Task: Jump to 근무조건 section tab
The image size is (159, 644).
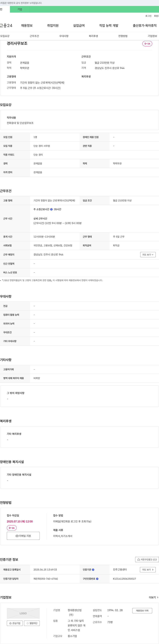Action: point(34,36)
